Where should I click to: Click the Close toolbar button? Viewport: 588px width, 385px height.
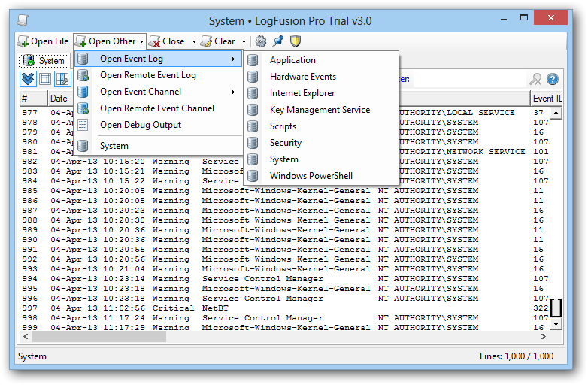166,41
